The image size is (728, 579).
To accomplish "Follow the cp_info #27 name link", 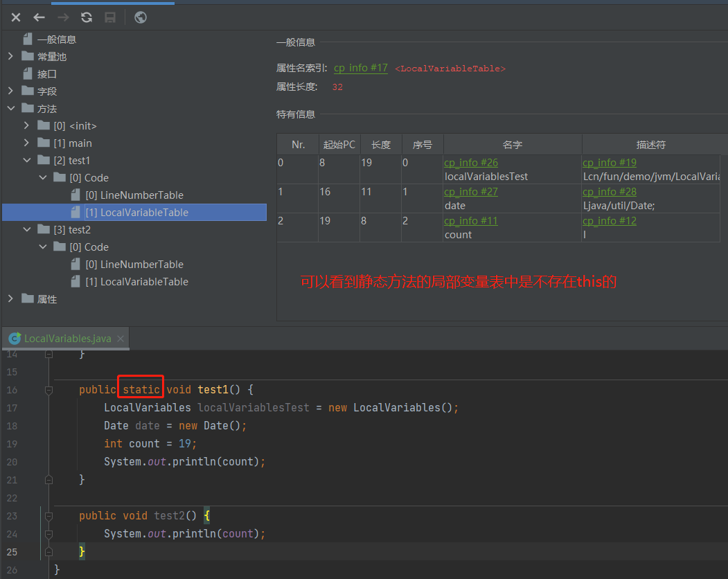I will (x=471, y=192).
